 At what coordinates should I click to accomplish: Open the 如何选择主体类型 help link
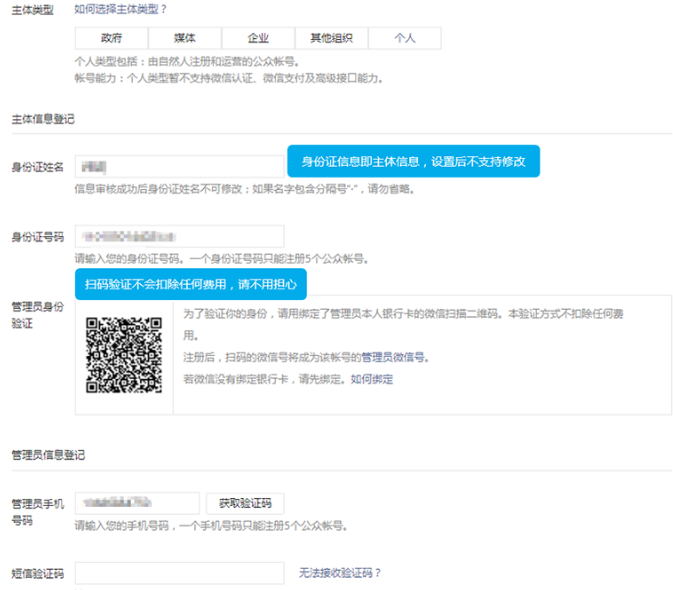click(121, 9)
